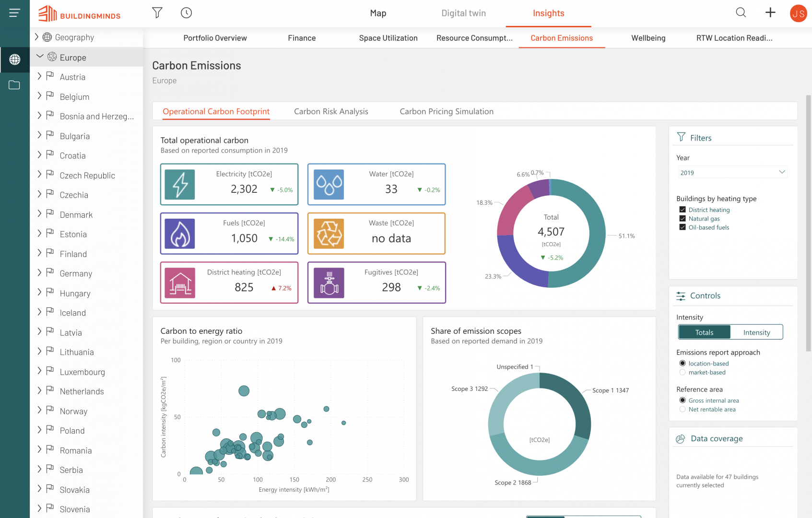Click the Fugitives valve icon
The image size is (812, 518).
pos(329,283)
